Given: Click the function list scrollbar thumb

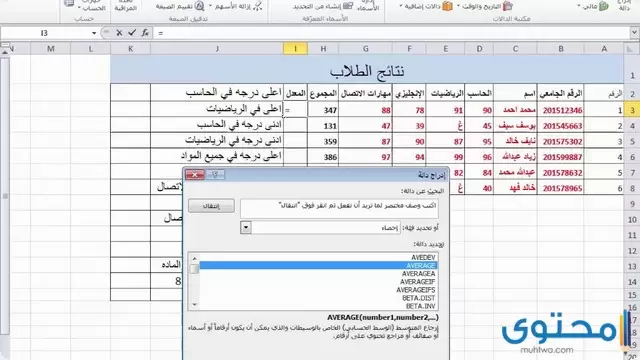Looking at the screenshot, I should (194, 269).
